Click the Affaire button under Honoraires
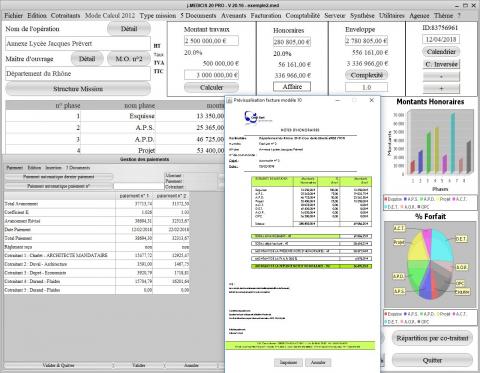480x373 pixels. click(x=292, y=87)
